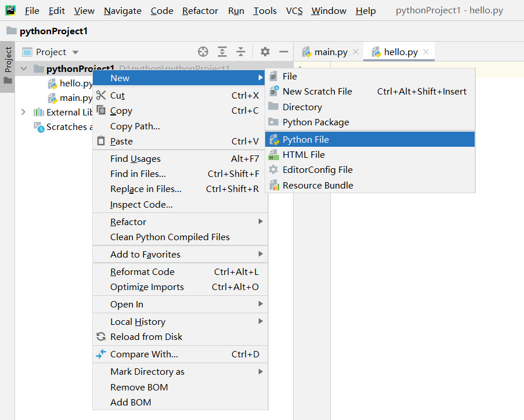The width and height of the screenshot is (524, 420).
Task: Open the Edit menu
Action: pos(57,11)
